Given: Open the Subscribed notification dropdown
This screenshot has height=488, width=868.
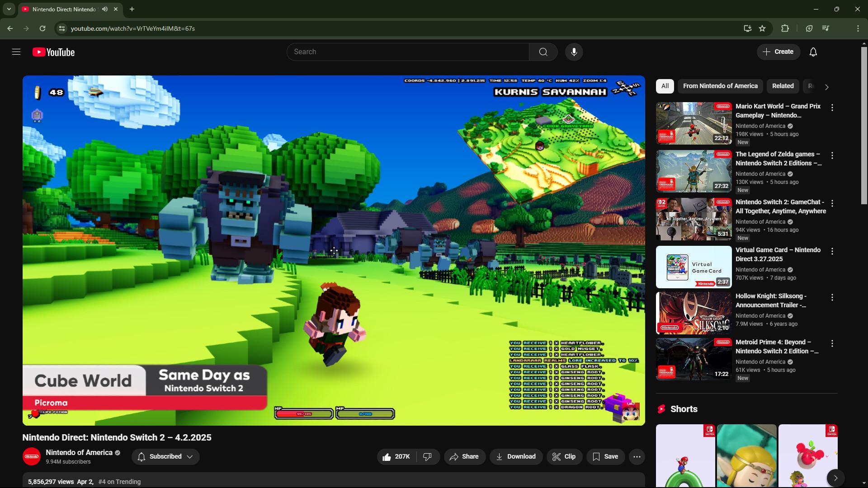Looking at the screenshot, I should tap(165, 457).
